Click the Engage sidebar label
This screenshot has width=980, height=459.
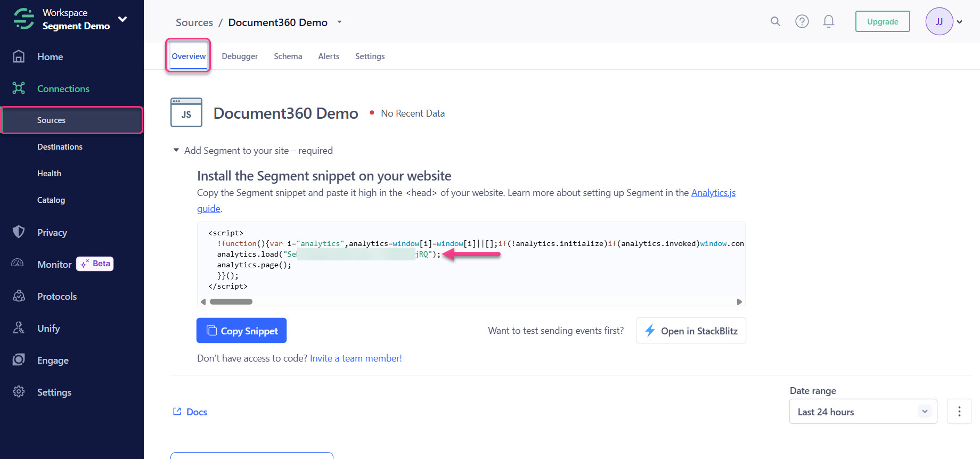tap(53, 360)
